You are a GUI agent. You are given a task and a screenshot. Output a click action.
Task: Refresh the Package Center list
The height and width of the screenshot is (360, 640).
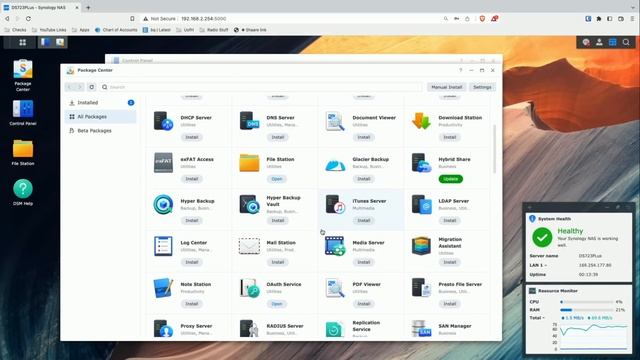click(91, 87)
